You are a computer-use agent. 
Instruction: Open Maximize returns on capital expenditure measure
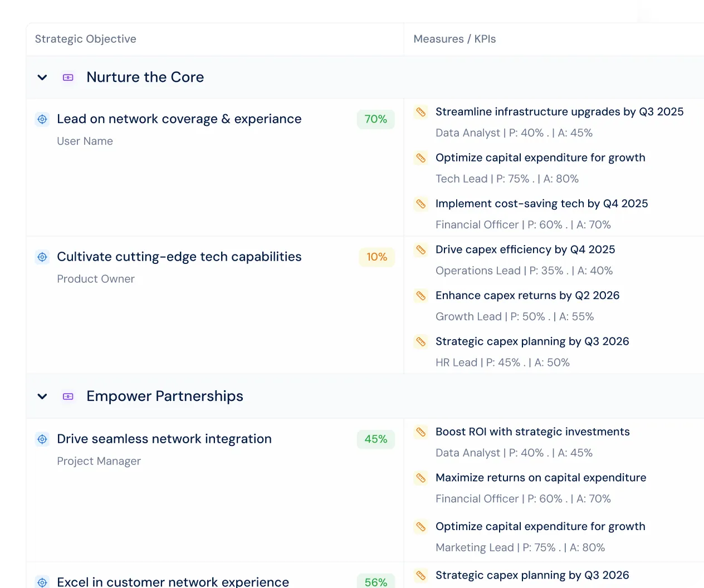[541, 478]
